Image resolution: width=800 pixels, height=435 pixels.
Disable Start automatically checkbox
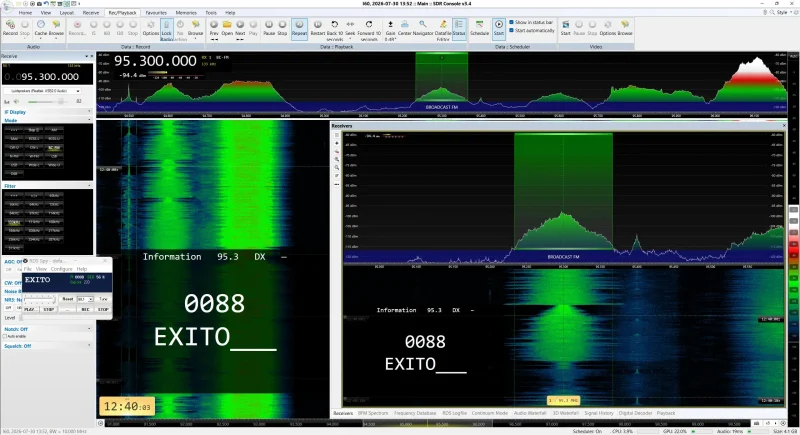click(x=511, y=31)
